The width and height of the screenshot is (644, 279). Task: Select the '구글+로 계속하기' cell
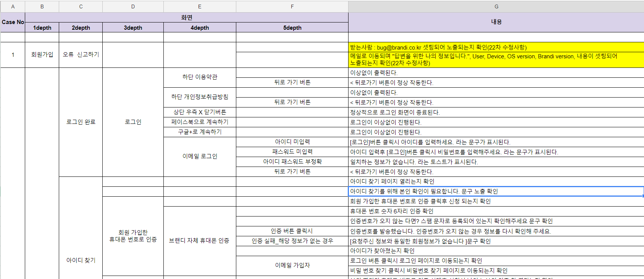pyautogui.click(x=199, y=132)
